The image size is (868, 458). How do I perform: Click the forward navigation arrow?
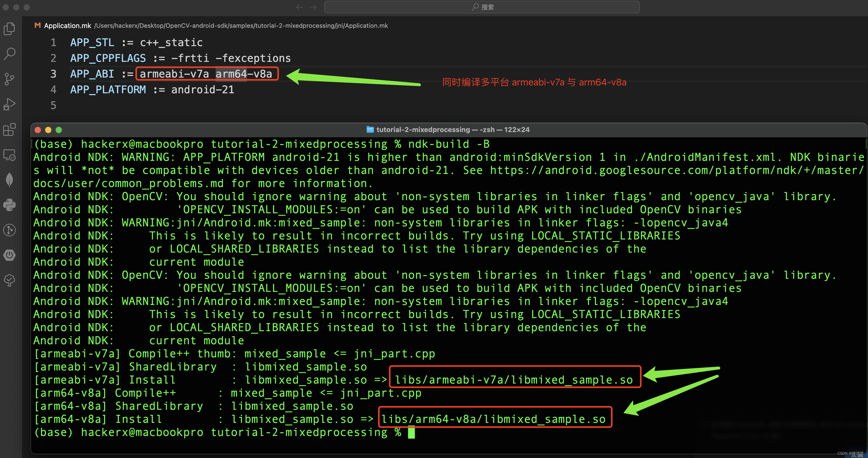[313, 7]
